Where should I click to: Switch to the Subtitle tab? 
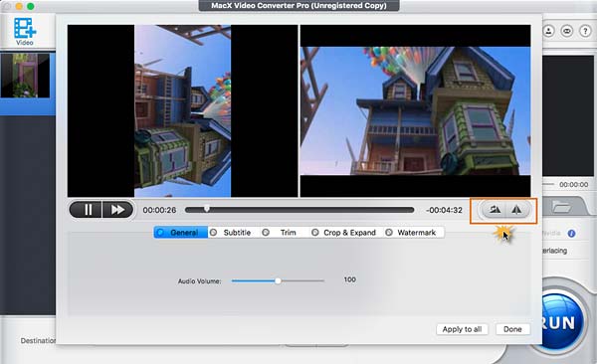point(231,233)
